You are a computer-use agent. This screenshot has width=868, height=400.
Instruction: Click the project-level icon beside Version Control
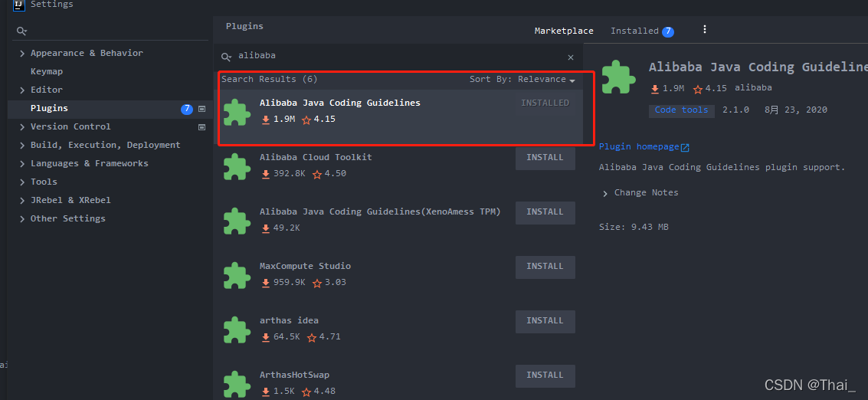pos(202,127)
